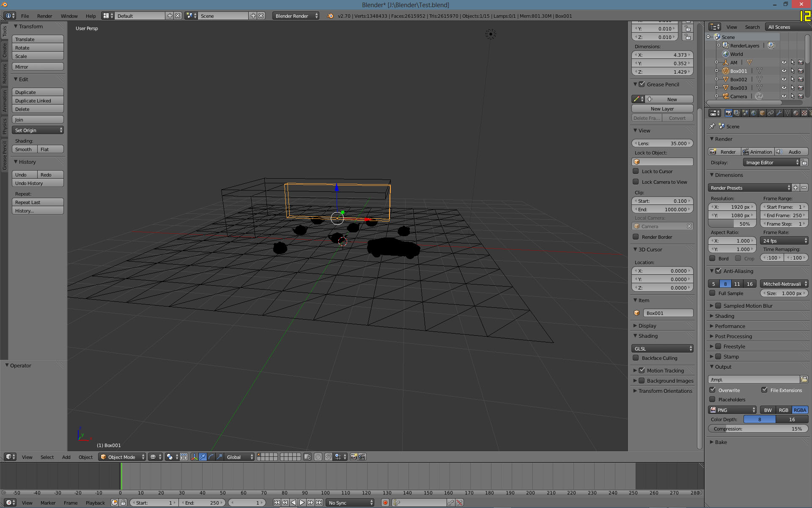The image size is (812, 508).
Task: Toggle the 3D manipulator axes icon
Action: pyautogui.click(x=194, y=457)
